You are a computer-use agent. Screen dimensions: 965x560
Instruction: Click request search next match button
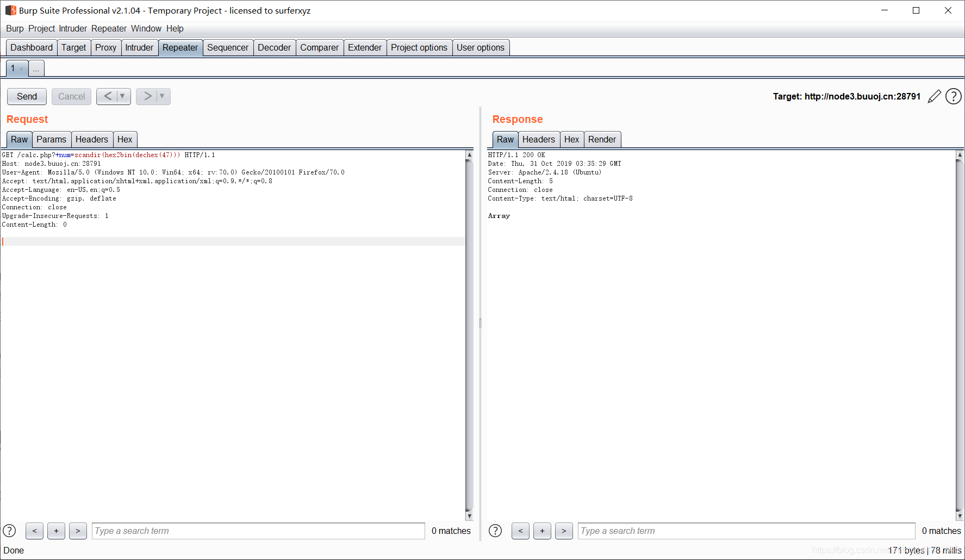[78, 531]
